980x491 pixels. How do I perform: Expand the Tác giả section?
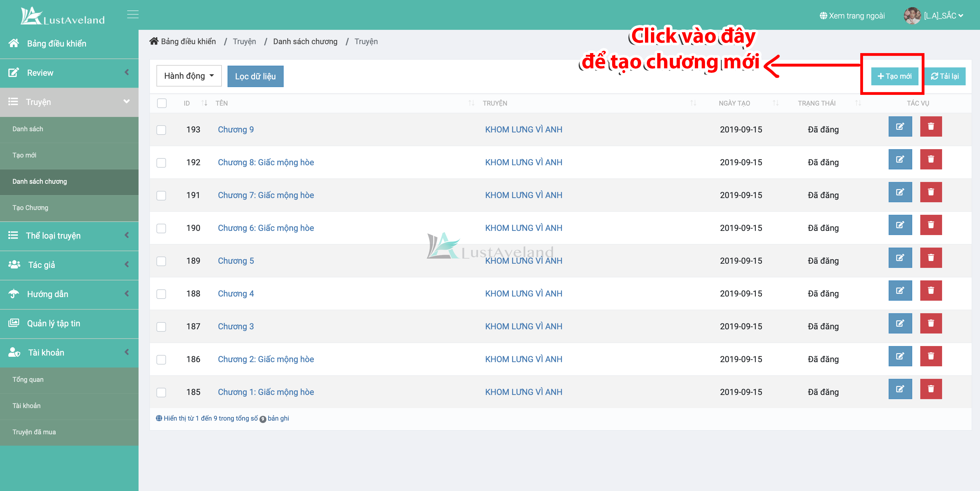(x=69, y=265)
